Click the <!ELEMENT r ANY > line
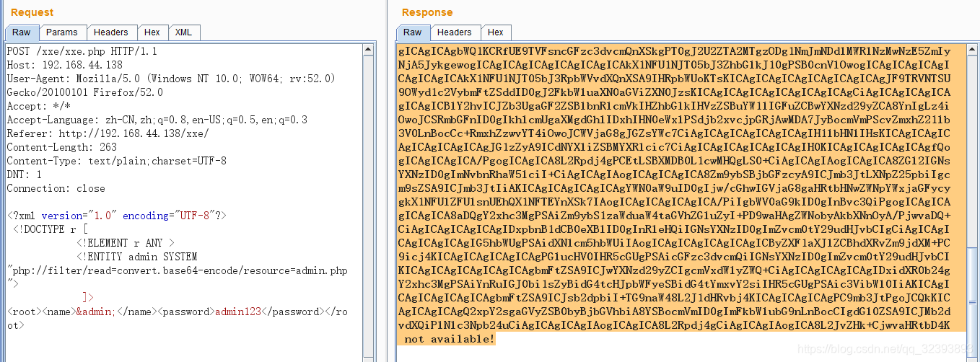 tap(126, 243)
